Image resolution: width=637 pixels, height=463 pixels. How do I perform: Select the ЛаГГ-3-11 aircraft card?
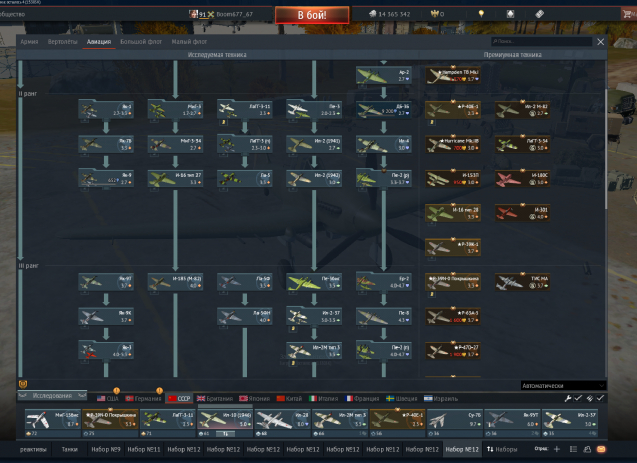[245, 110]
